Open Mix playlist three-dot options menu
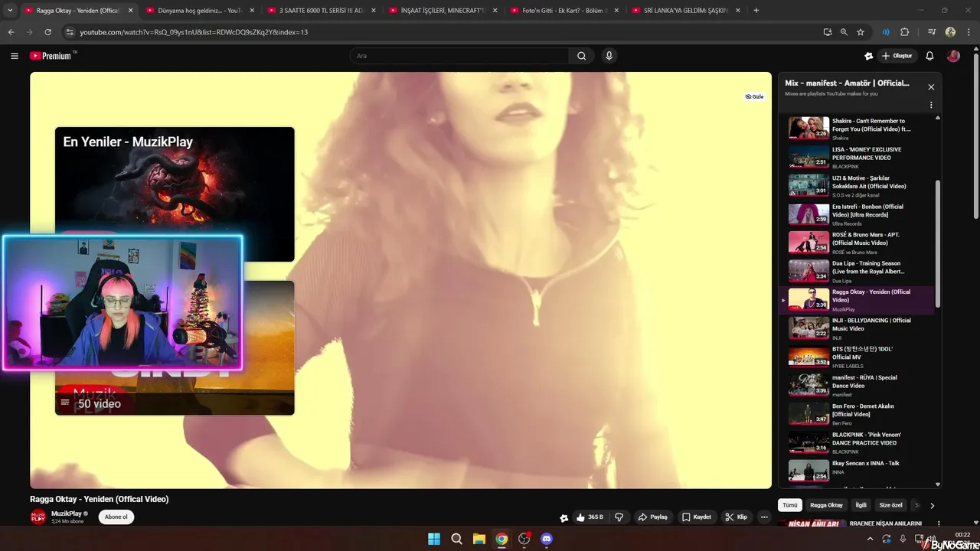 coord(931,106)
